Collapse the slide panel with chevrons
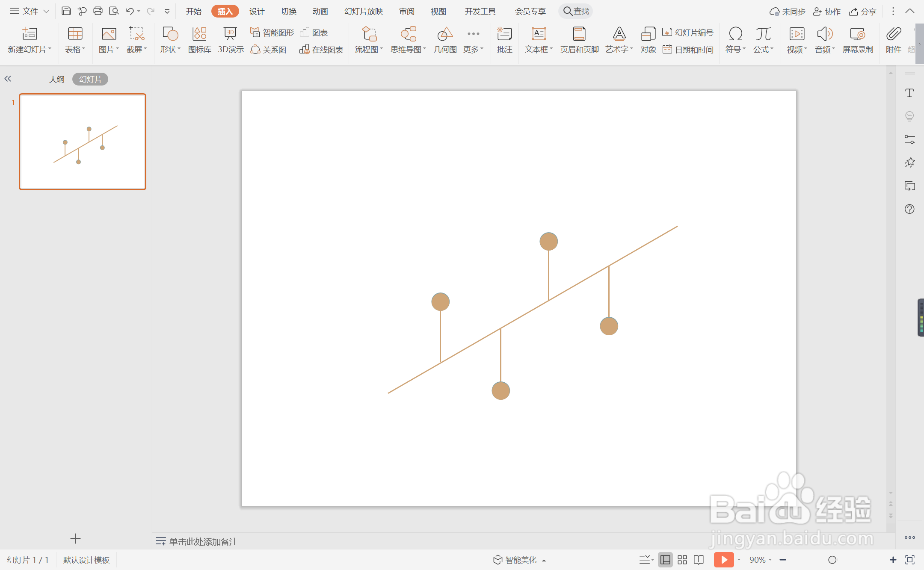This screenshot has height=570, width=924. coord(8,79)
